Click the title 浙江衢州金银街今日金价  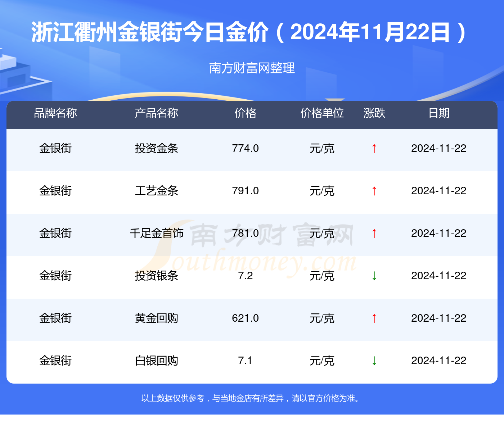coord(150,32)
